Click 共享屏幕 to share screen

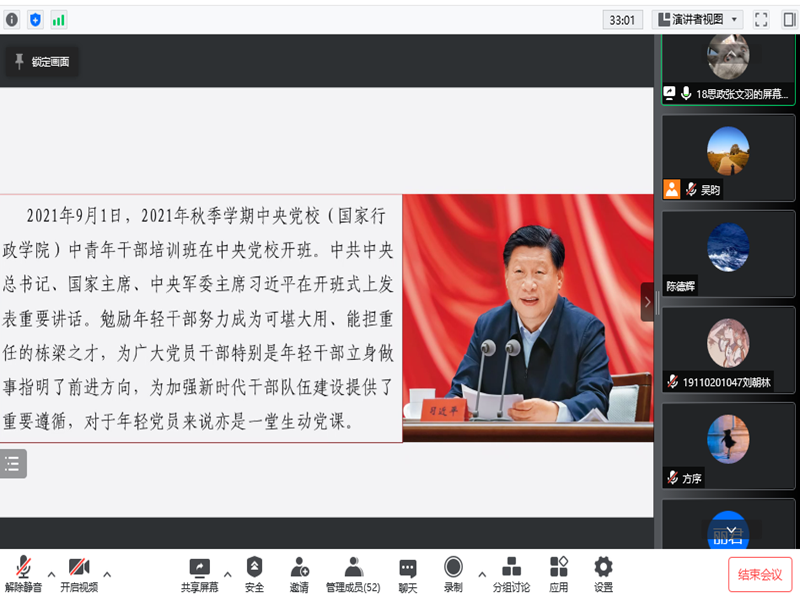pos(199,573)
